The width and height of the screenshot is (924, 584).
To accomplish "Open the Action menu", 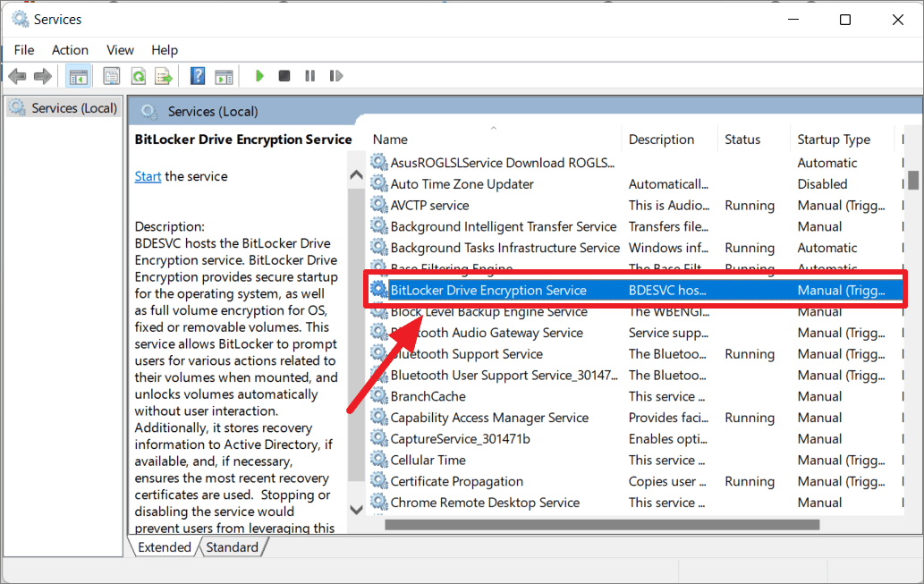I will [70, 50].
